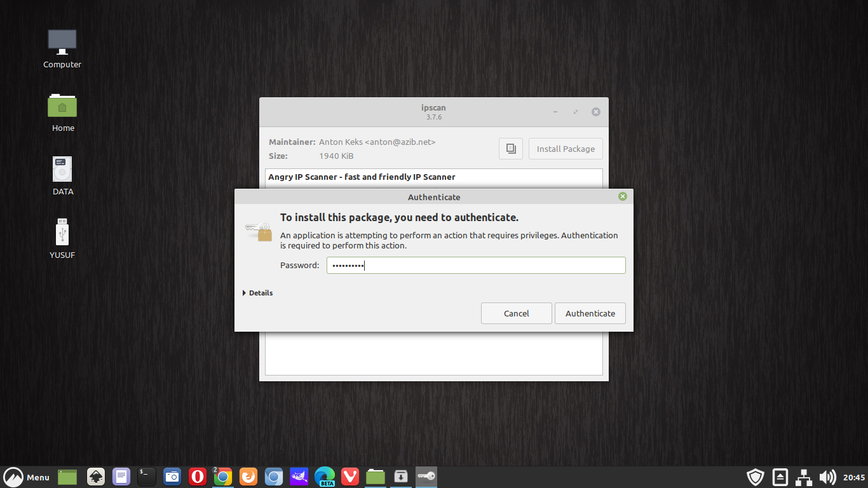Open the shield update manager tray icon
Screen dimensions: 868x488
(755, 477)
